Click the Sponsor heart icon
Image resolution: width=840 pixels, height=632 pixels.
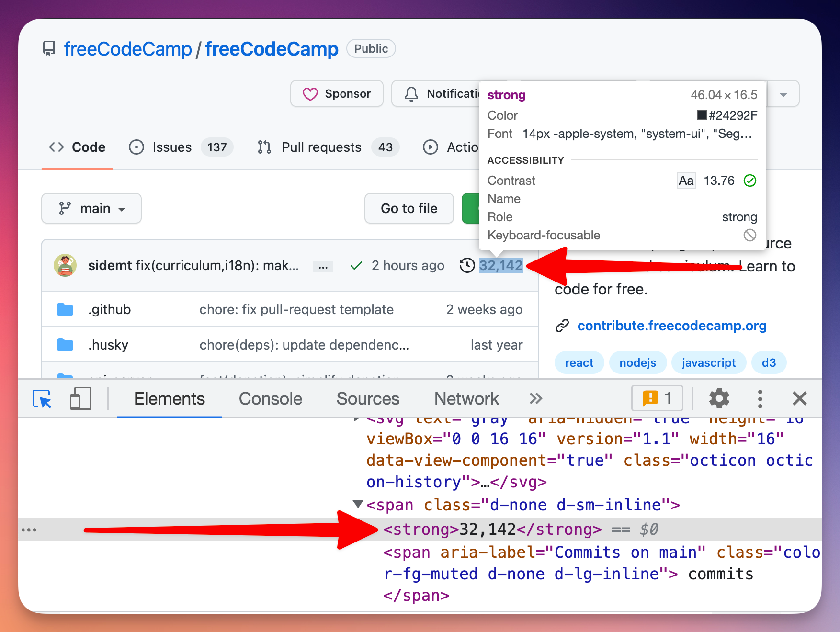click(310, 93)
